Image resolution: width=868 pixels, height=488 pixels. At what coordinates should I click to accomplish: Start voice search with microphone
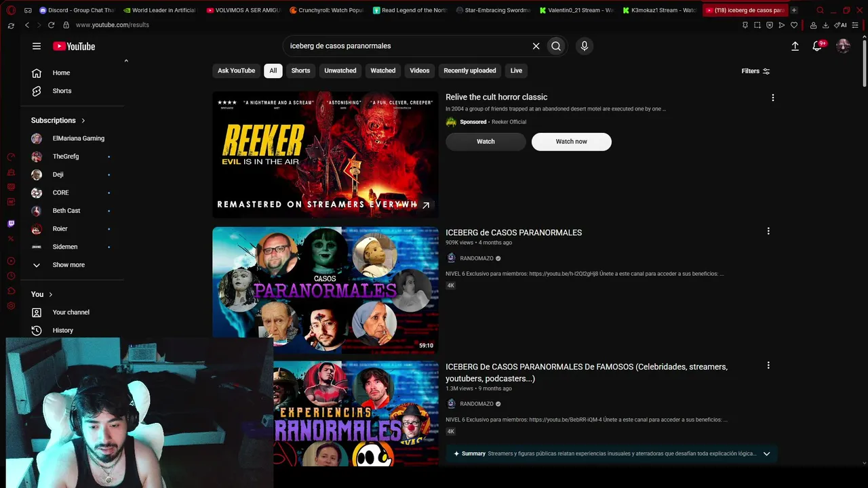pos(585,46)
